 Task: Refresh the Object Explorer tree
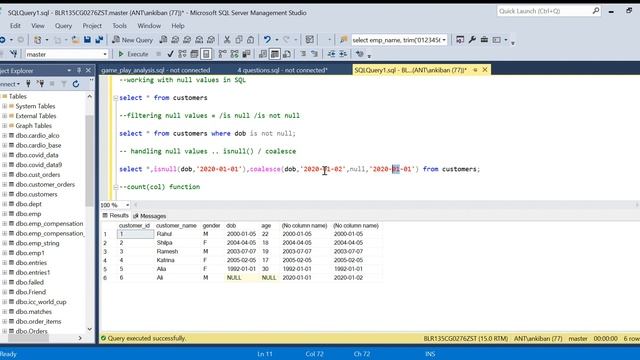(x=76, y=84)
